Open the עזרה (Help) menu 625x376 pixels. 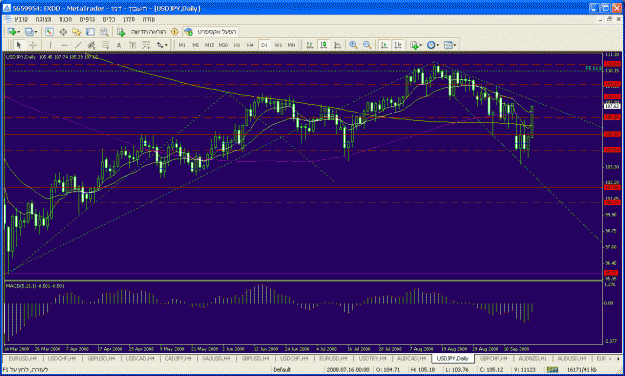click(x=149, y=19)
